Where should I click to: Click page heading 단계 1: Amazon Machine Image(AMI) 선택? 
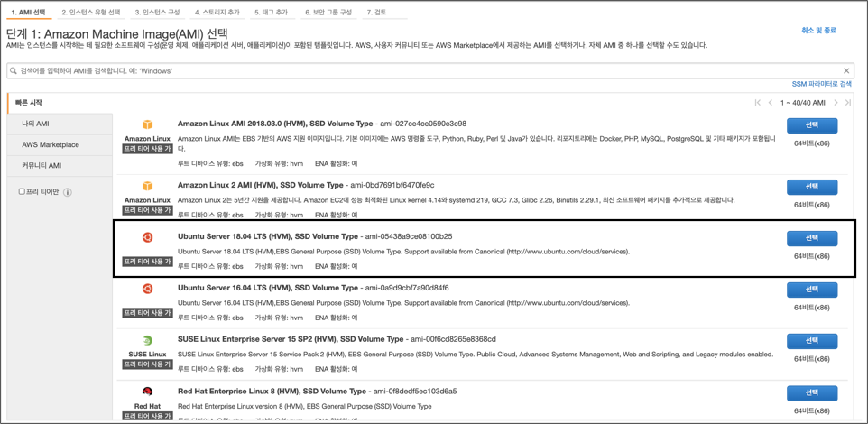coord(116,32)
